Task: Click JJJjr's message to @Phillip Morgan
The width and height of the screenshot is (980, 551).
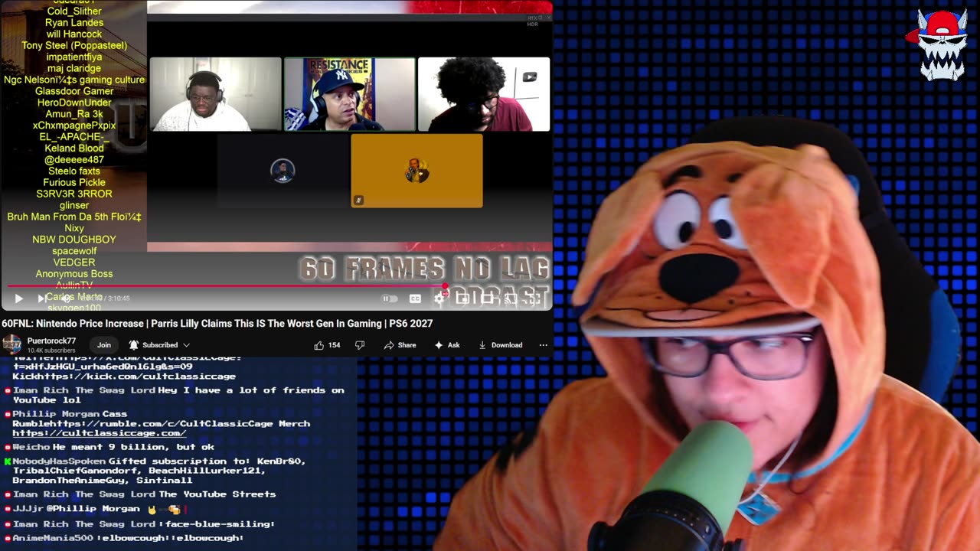Action: 96,509
